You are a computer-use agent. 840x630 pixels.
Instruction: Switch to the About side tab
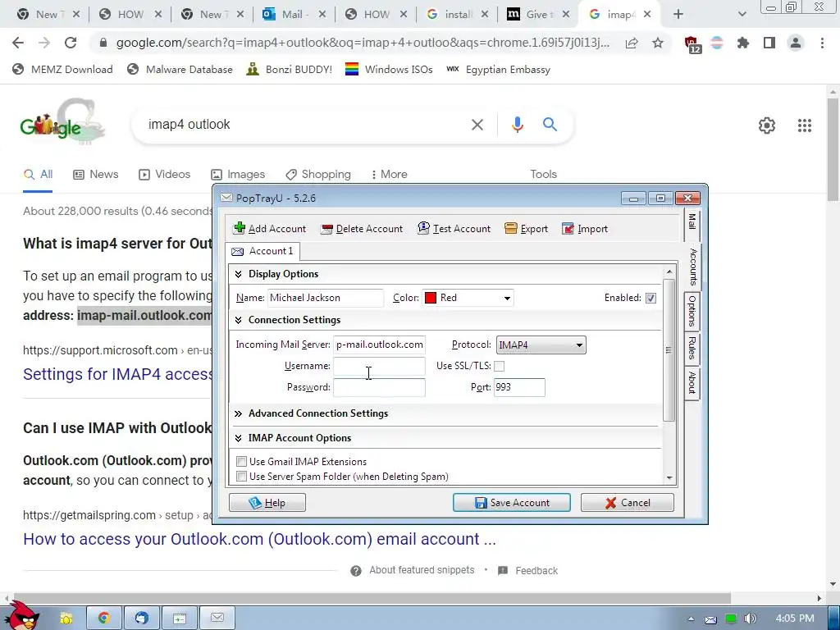[x=692, y=382]
